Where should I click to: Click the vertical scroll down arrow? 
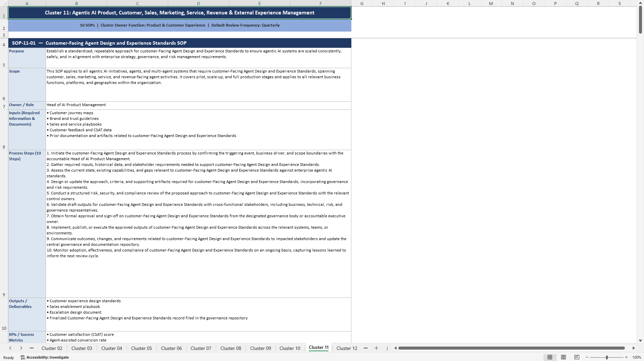coord(640,341)
